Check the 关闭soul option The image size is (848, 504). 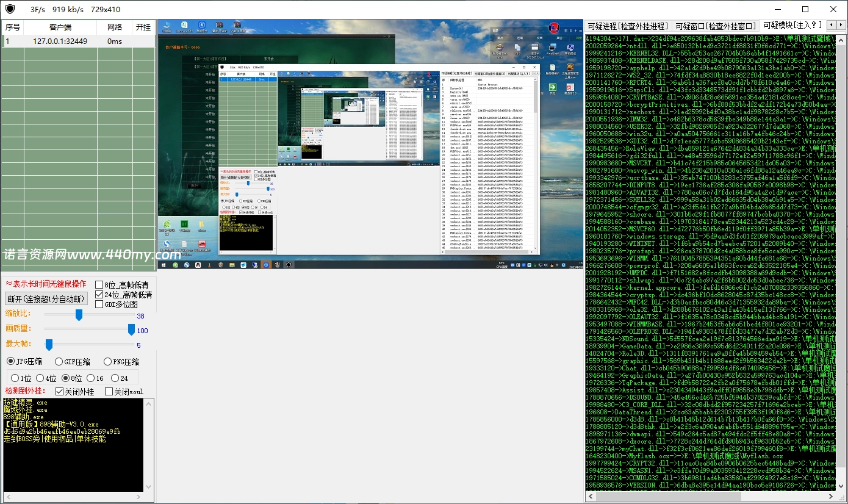click(x=109, y=392)
